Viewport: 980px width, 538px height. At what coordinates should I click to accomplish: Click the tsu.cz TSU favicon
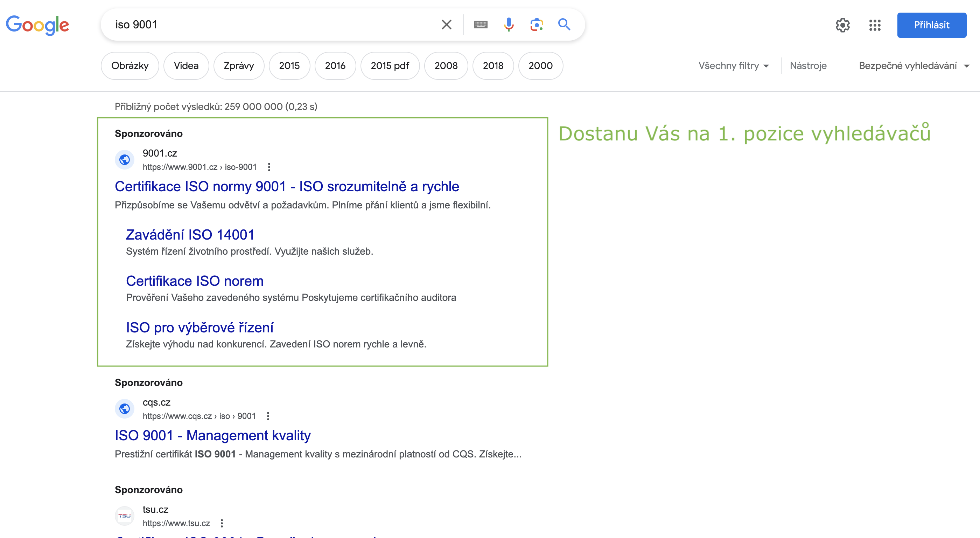pos(124,516)
